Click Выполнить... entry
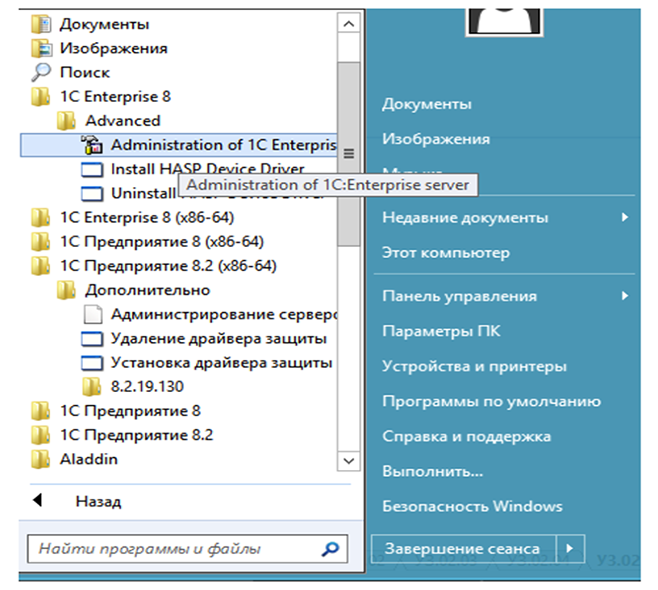 click(433, 472)
